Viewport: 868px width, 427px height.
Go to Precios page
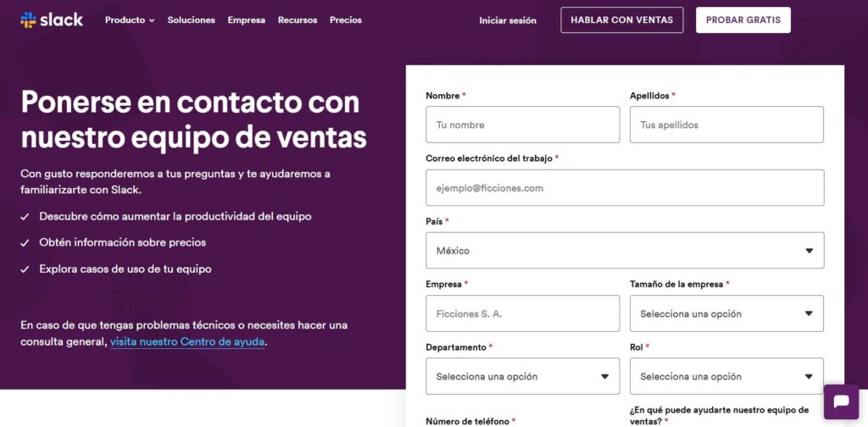(x=346, y=20)
